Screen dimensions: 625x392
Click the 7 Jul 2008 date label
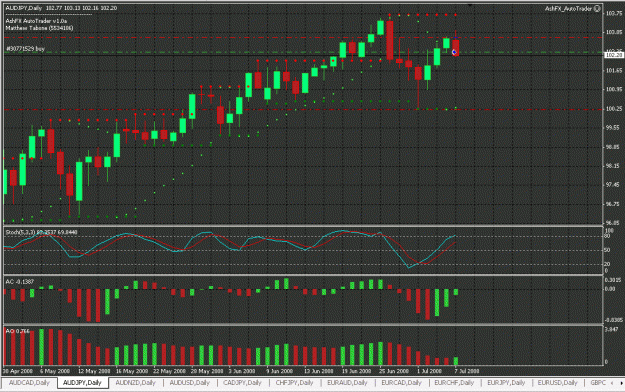click(468, 371)
